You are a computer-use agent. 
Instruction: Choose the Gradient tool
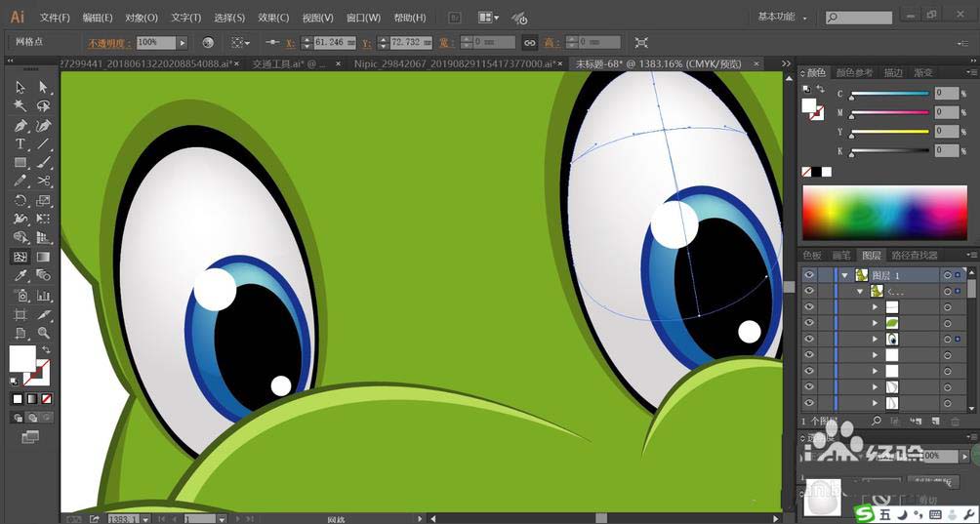pos(43,257)
